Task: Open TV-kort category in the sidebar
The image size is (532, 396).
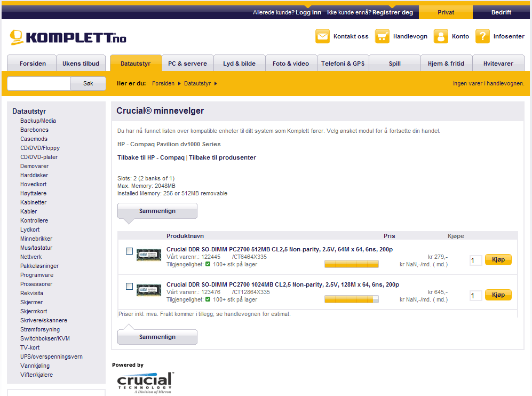Action: tap(30, 347)
